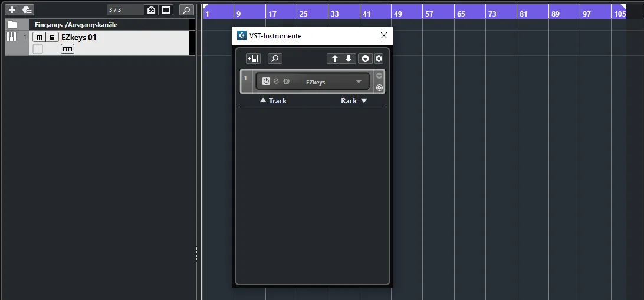Click bar 81 on the timeline ruler
This screenshot has height=300, width=644.
pos(523,14)
